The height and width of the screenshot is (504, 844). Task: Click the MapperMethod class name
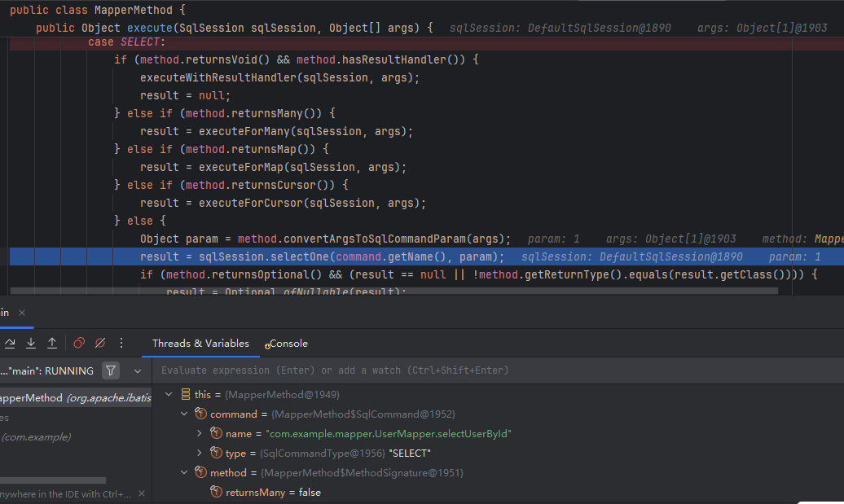tap(134, 11)
